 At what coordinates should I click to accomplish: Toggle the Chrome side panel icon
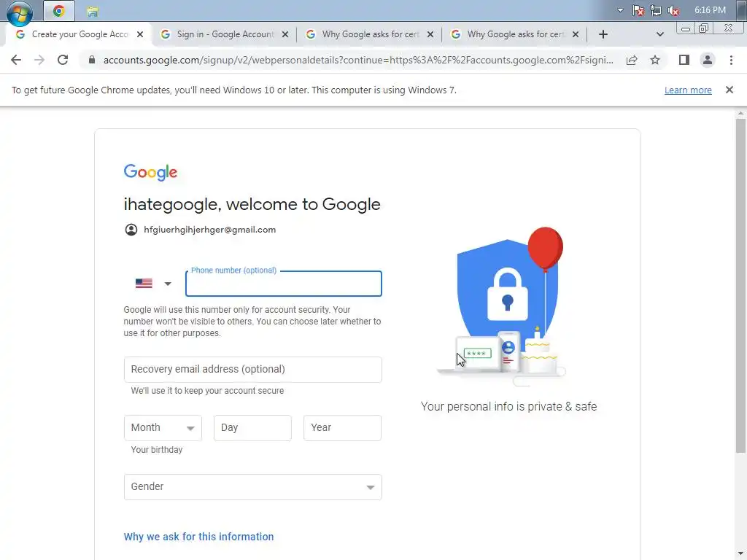coord(684,60)
